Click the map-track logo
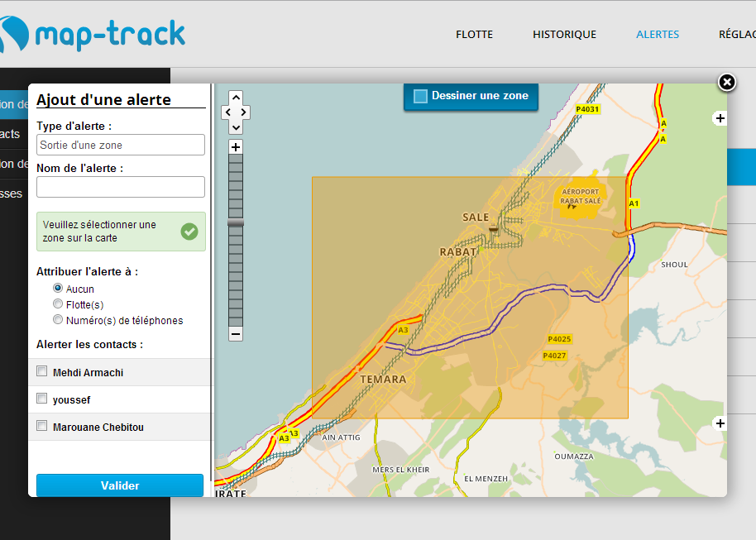This screenshot has width=756, height=540. (x=93, y=35)
